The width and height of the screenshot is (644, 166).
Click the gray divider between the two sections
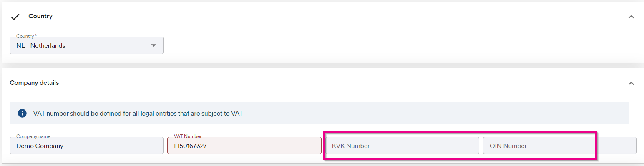coord(322,66)
